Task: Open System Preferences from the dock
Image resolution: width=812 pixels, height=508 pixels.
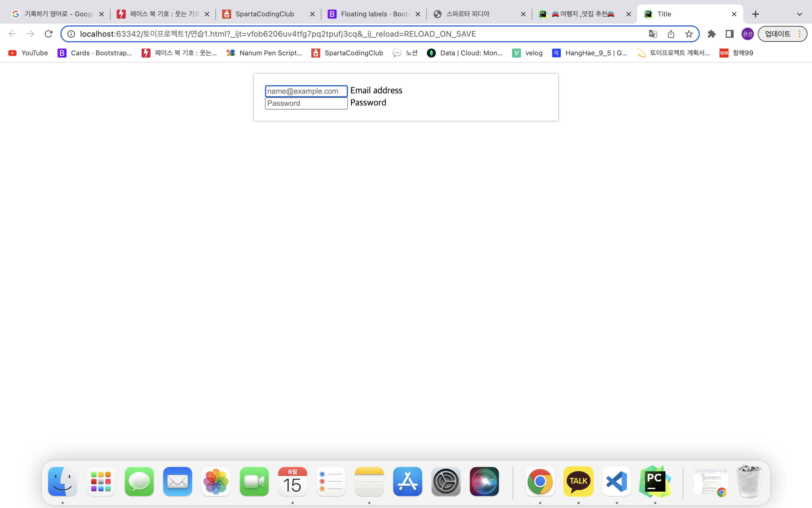Action: pos(446,481)
